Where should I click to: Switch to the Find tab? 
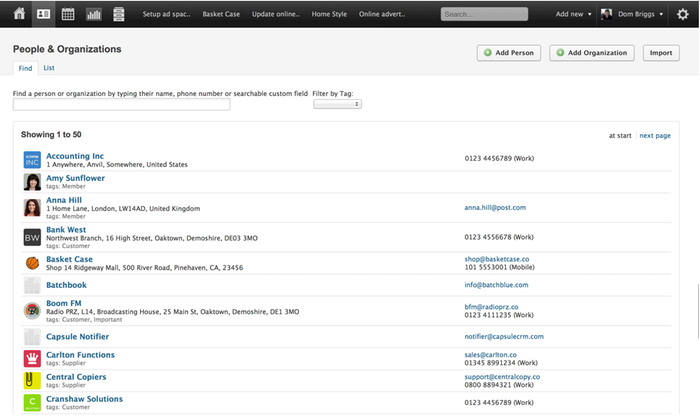coord(25,68)
